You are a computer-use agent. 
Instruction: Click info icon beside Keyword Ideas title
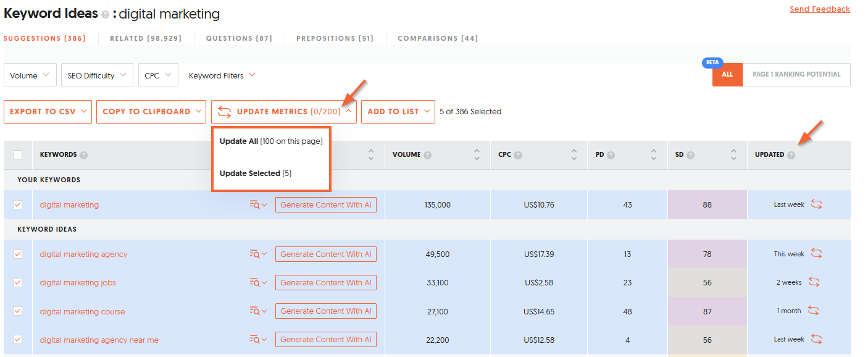106,14
